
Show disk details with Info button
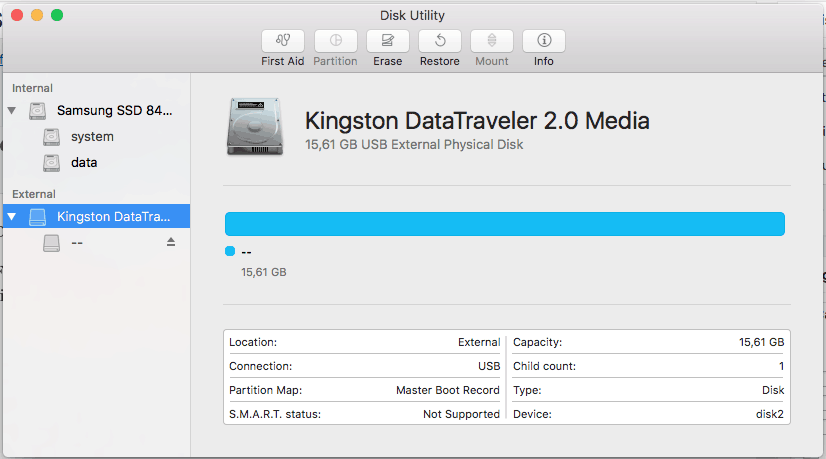point(544,41)
